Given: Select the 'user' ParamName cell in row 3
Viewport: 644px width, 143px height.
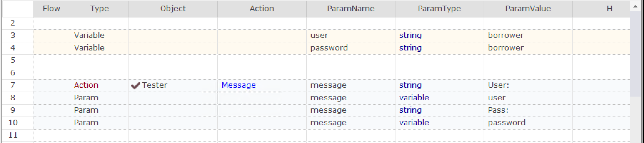Looking at the screenshot, I should point(319,36).
